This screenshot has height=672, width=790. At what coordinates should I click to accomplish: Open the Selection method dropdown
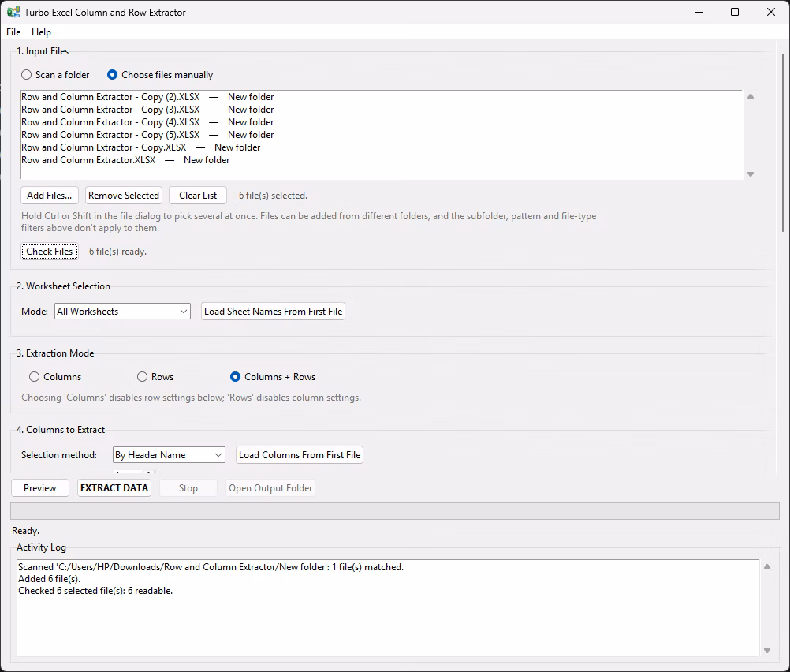pos(169,455)
